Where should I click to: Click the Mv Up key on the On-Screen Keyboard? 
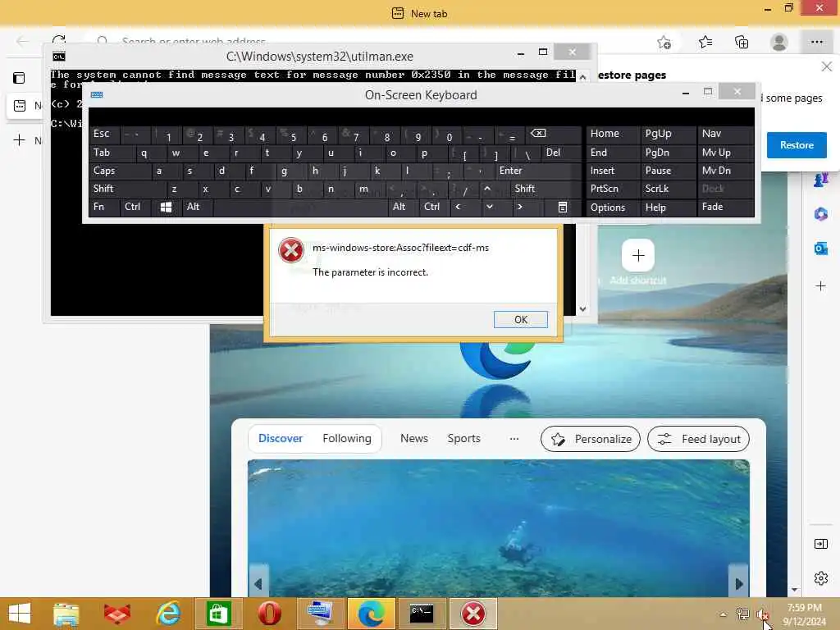click(x=725, y=153)
